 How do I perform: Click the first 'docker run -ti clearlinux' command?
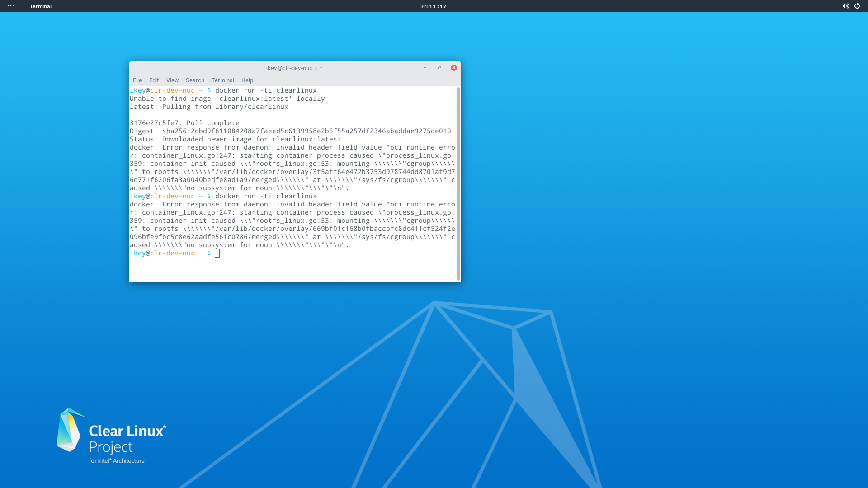[266, 90]
